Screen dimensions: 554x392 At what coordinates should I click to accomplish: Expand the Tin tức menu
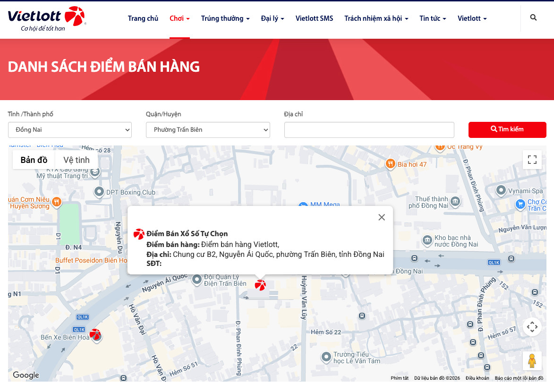click(433, 18)
